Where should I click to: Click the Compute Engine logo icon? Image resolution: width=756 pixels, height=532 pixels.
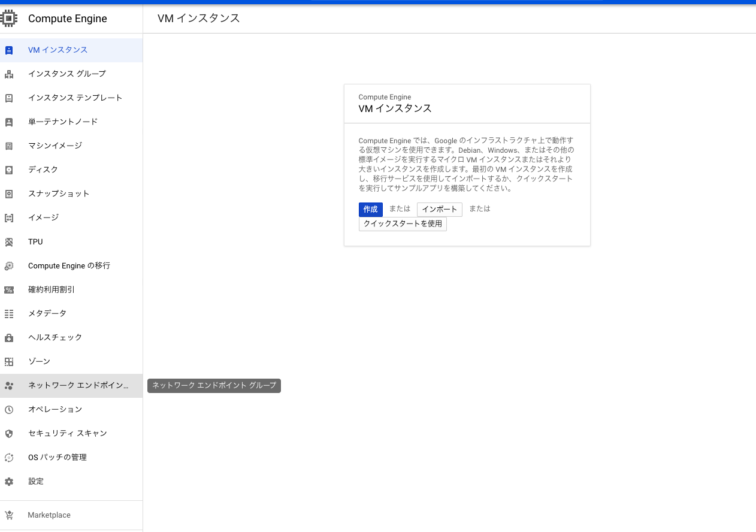[x=10, y=18]
